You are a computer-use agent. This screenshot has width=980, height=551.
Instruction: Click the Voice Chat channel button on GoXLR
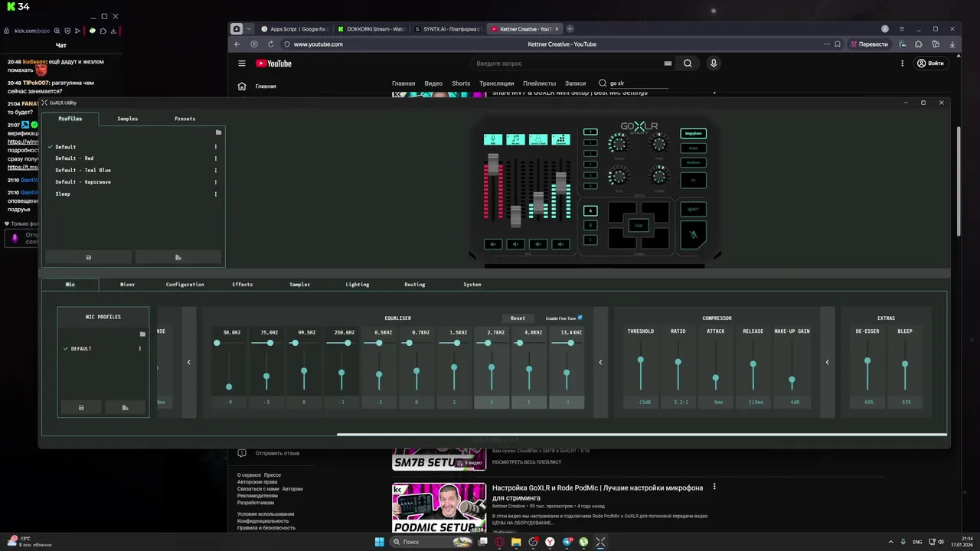click(538, 139)
